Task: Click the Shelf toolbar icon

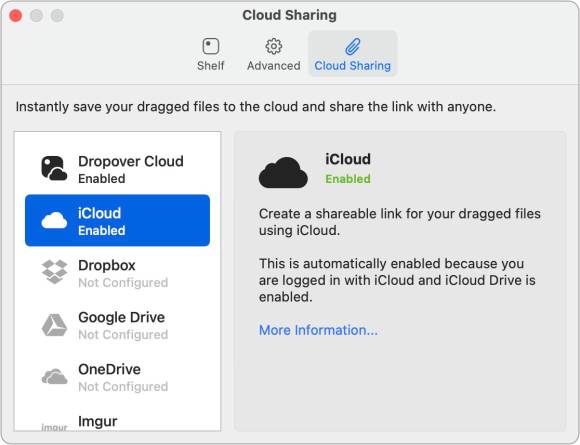Action: coord(210,47)
